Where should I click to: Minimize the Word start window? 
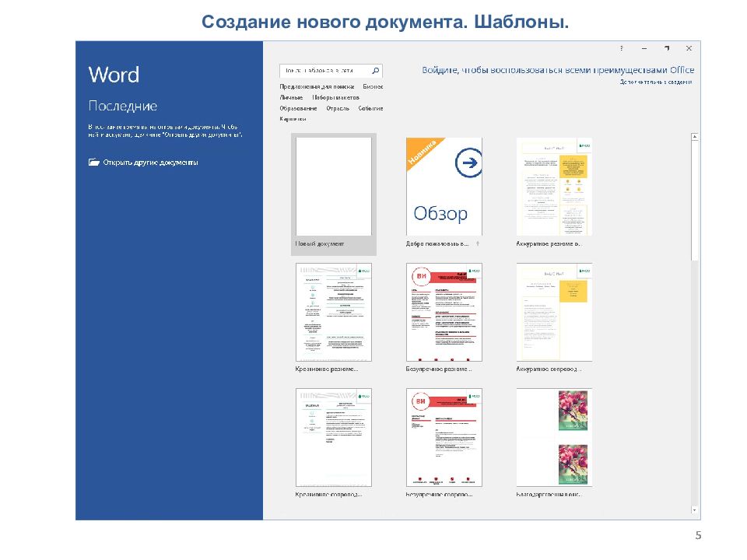[x=644, y=48]
